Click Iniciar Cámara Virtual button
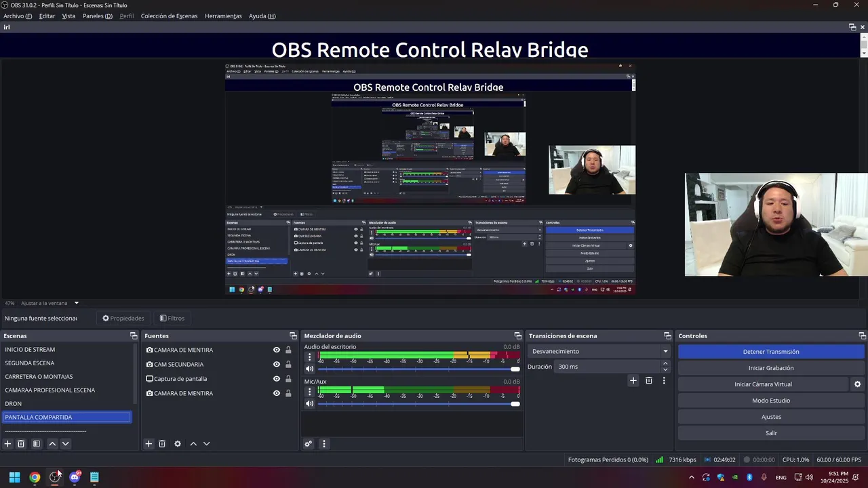The image size is (868, 488). [763, 384]
